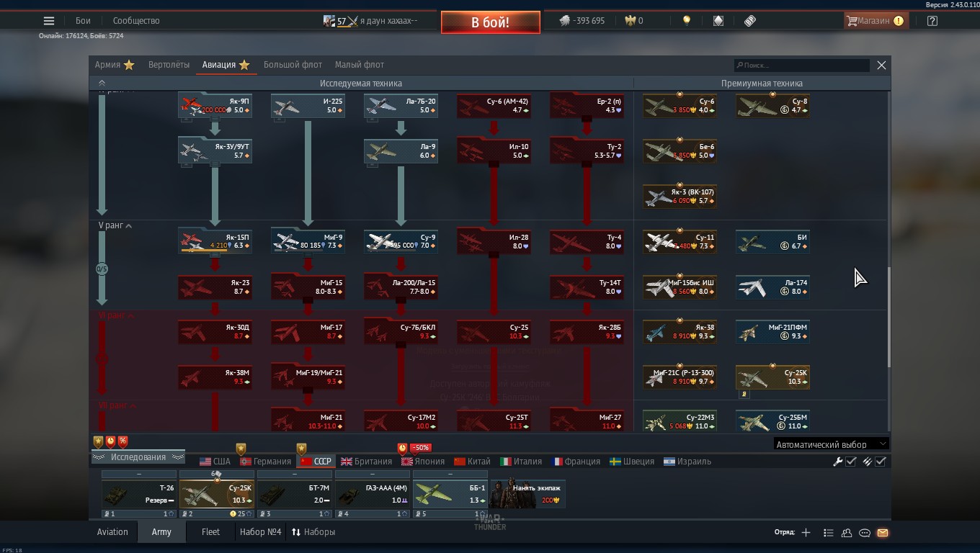This screenshot has height=553, width=980.
Task: Click the -50% discount tag above Япония
Action: click(x=420, y=448)
